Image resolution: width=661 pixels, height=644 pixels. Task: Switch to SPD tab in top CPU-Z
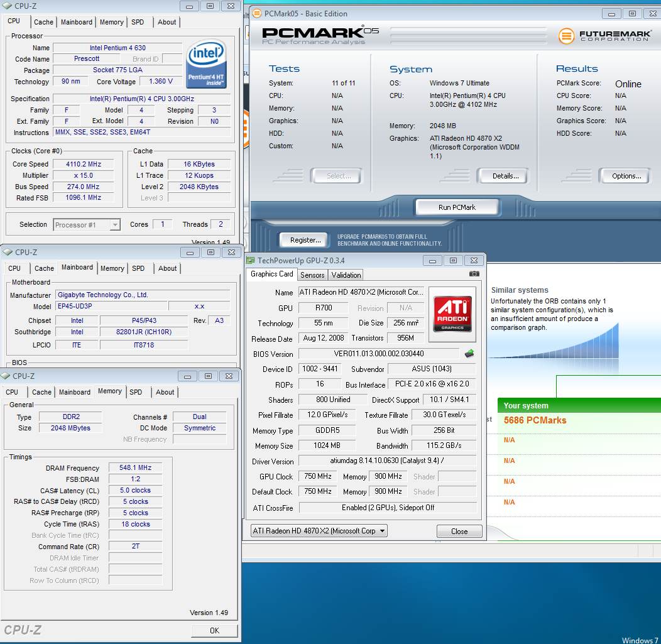(x=138, y=22)
